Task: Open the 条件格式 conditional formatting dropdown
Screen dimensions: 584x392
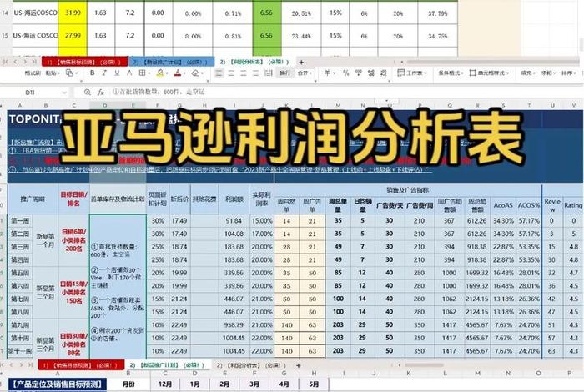Action: point(451,73)
